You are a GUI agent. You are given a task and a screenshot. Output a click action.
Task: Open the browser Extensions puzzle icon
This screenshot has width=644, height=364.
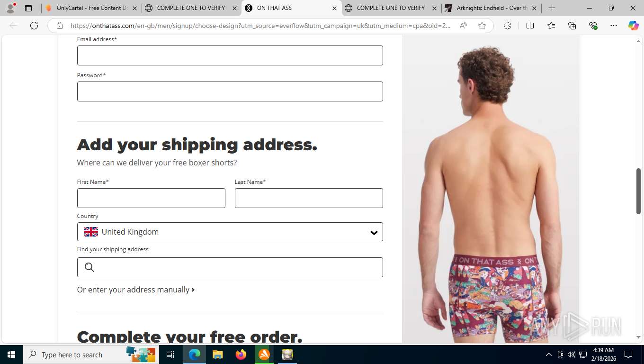507,26
